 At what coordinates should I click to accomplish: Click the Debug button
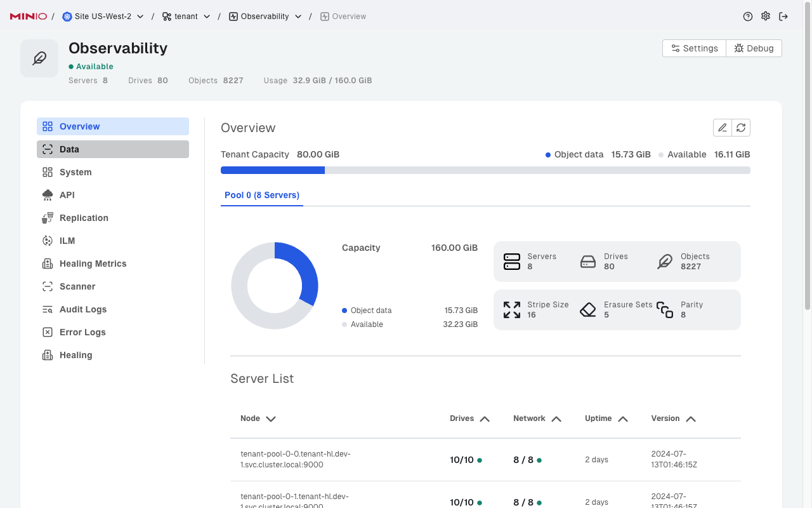pyautogui.click(x=754, y=48)
